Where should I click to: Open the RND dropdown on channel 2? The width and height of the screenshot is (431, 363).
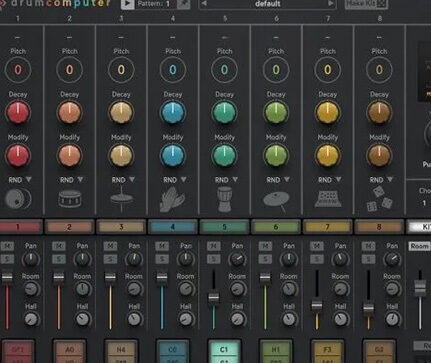72,180
